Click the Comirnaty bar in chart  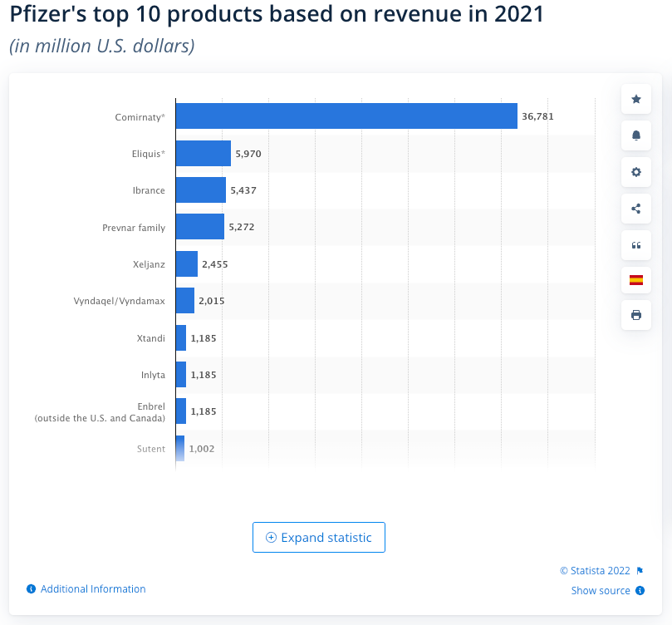pos(346,116)
